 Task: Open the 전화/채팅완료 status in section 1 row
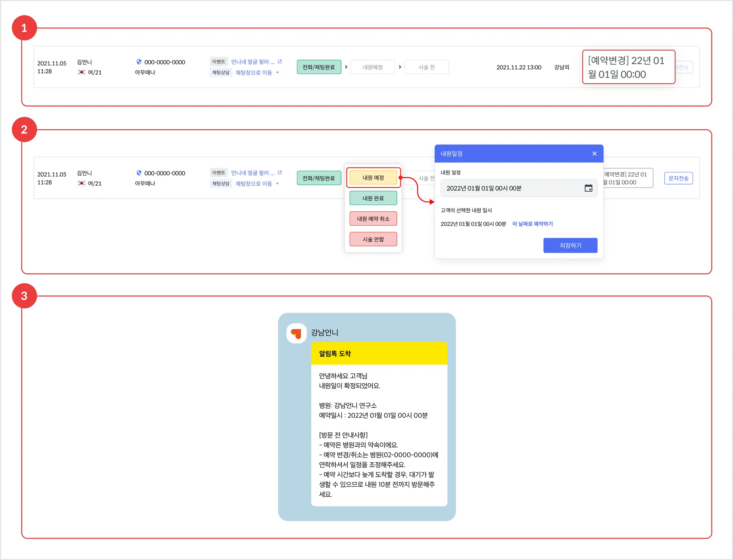(x=319, y=67)
